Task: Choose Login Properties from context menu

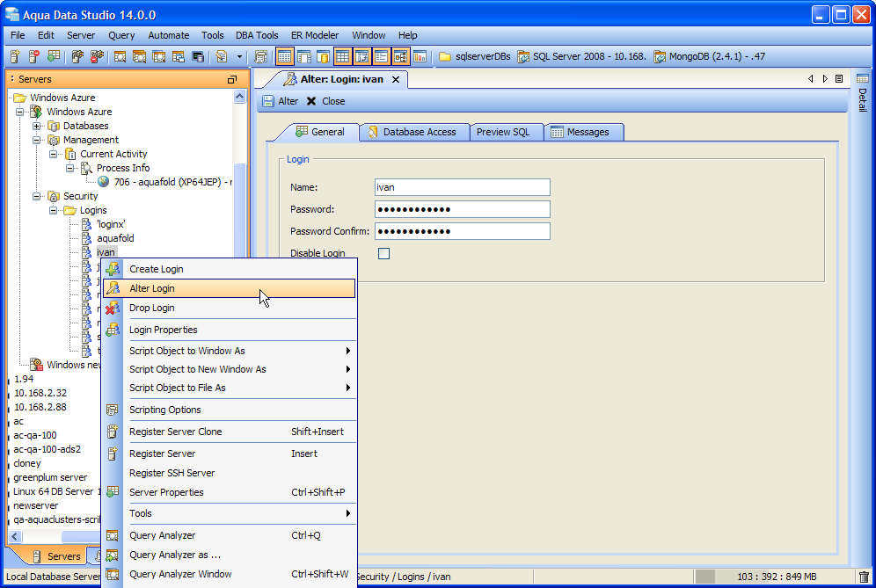Action: 229,330
